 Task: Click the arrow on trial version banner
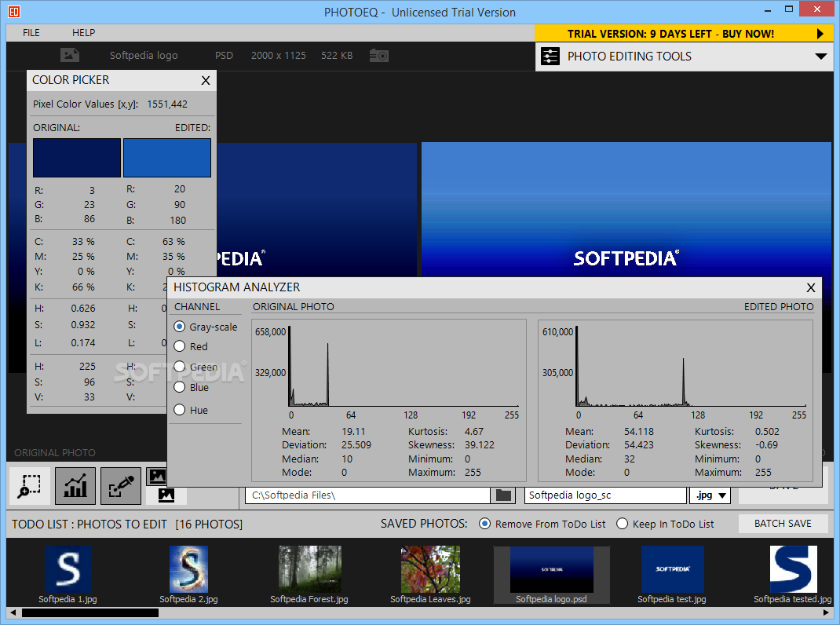click(820, 34)
